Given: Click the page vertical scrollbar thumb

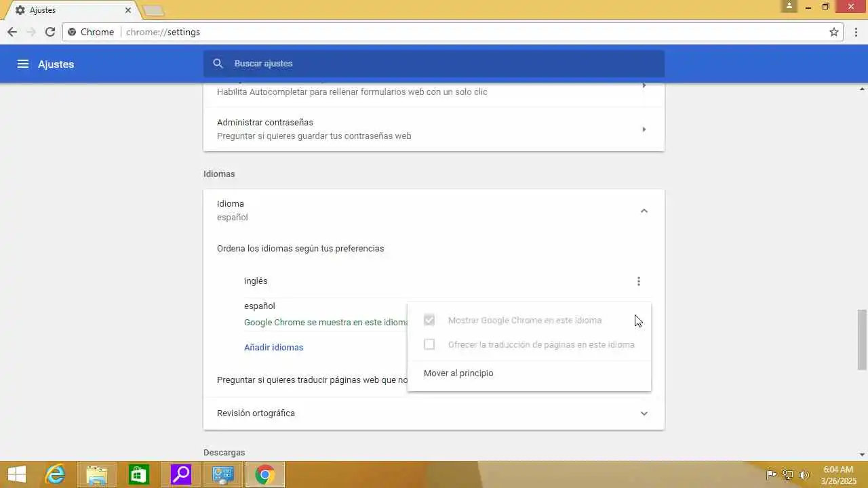Looking at the screenshot, I should [x=862, y=340].
